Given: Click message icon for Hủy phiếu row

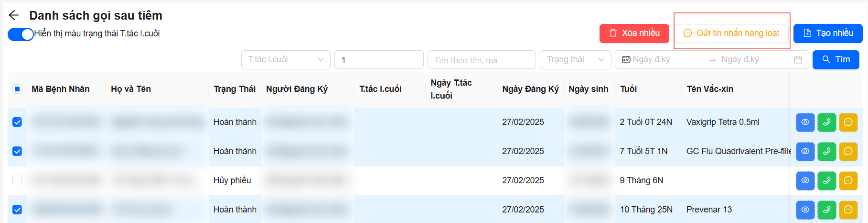Looking at the screenshot, I should click(x=848, y=180).
